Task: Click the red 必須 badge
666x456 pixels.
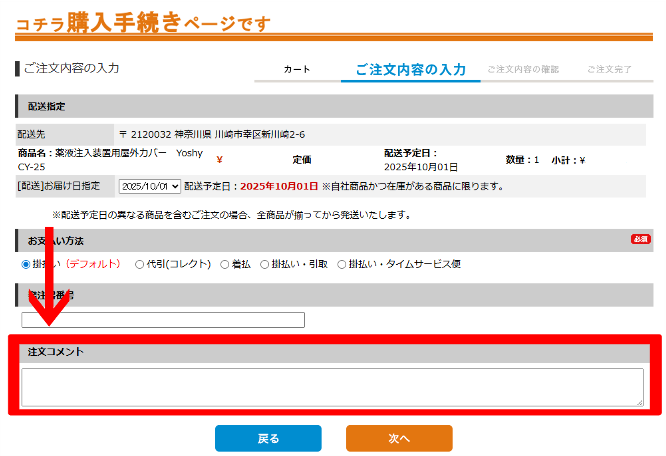Action: [x=641, y=240]
